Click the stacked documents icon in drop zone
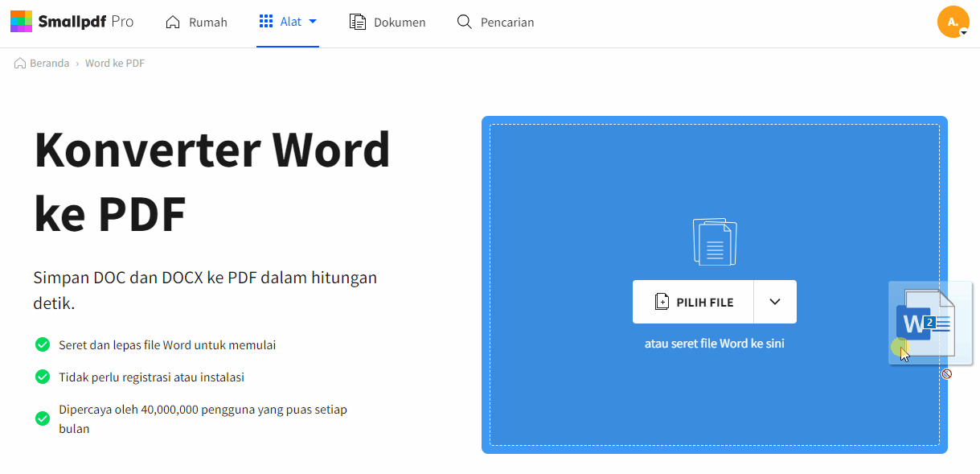 click(715, 241)
